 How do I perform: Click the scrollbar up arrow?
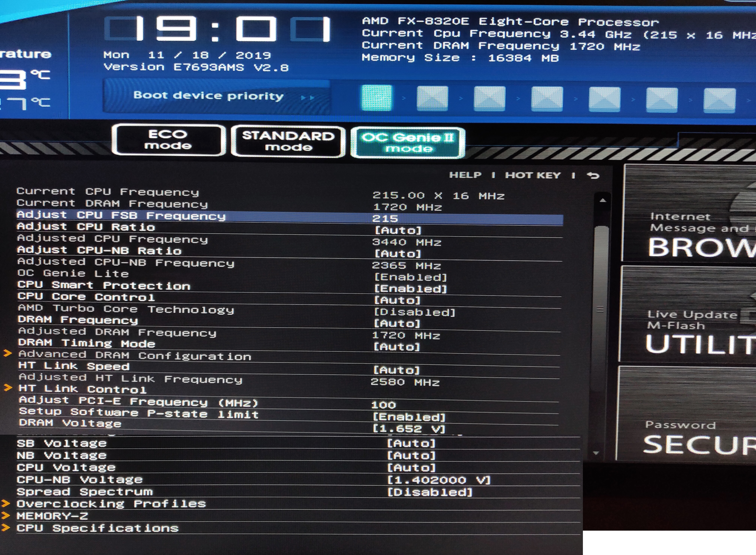[x=603, y=201]
